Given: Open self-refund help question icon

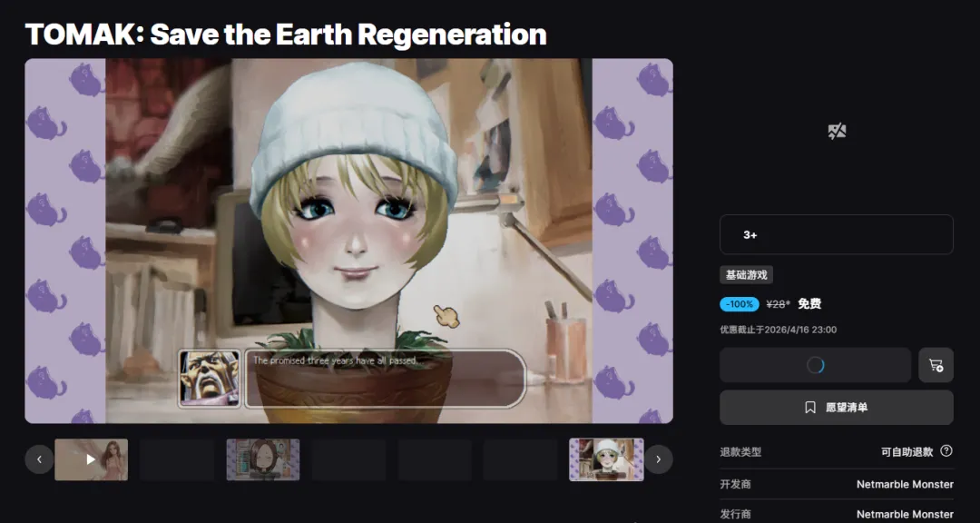Looking at the screenshot, I should point(946,451).
